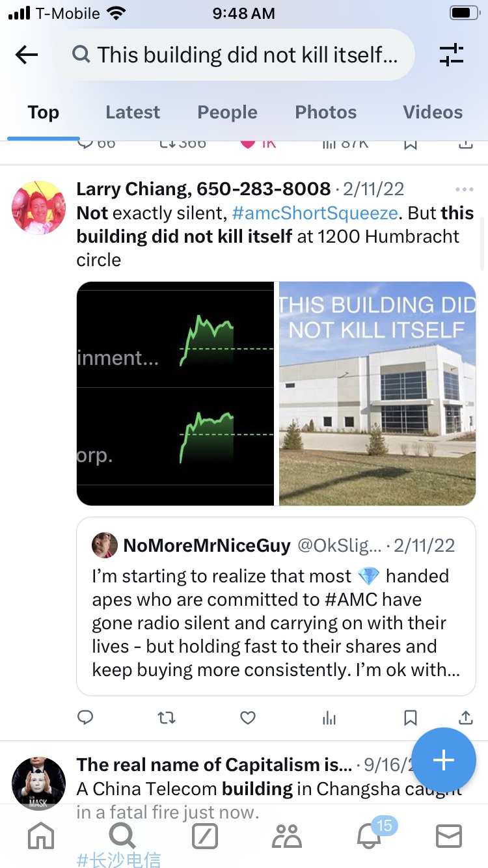Compose a new post button
Image resolution: width=488 pixels, height=868 pixels.
444,759
